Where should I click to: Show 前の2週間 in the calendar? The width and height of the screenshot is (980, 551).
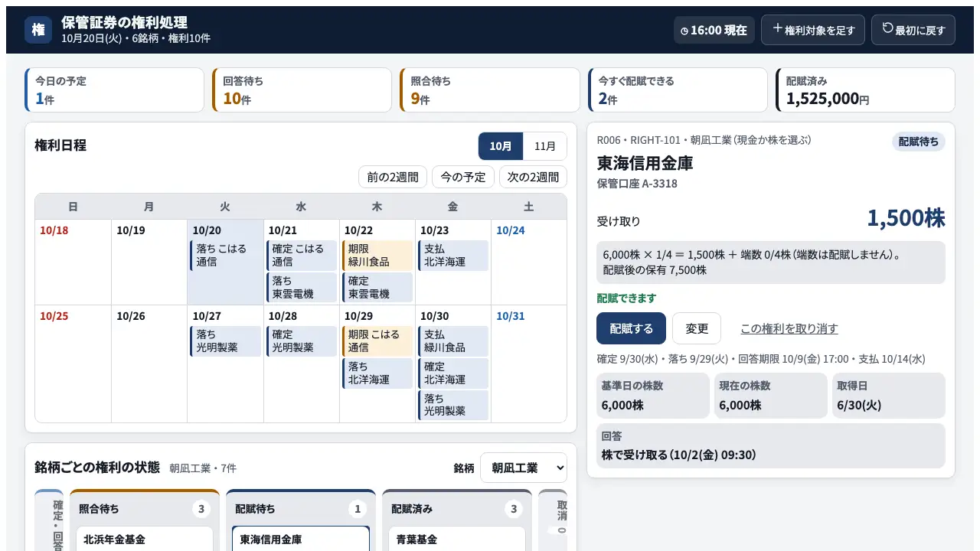393,177
